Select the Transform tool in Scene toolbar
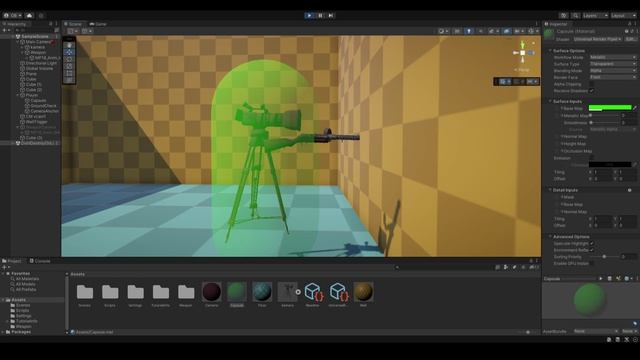Screen dimensions: 640x360 coord(69,80)
